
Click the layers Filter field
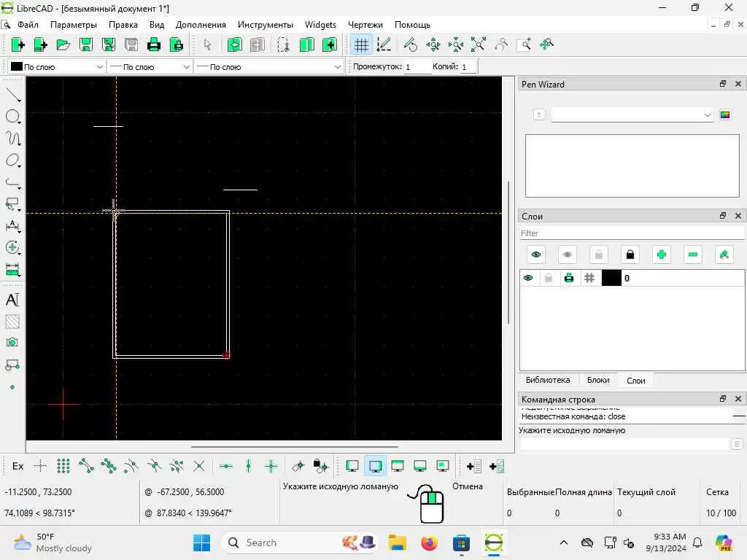pos(632,233)
